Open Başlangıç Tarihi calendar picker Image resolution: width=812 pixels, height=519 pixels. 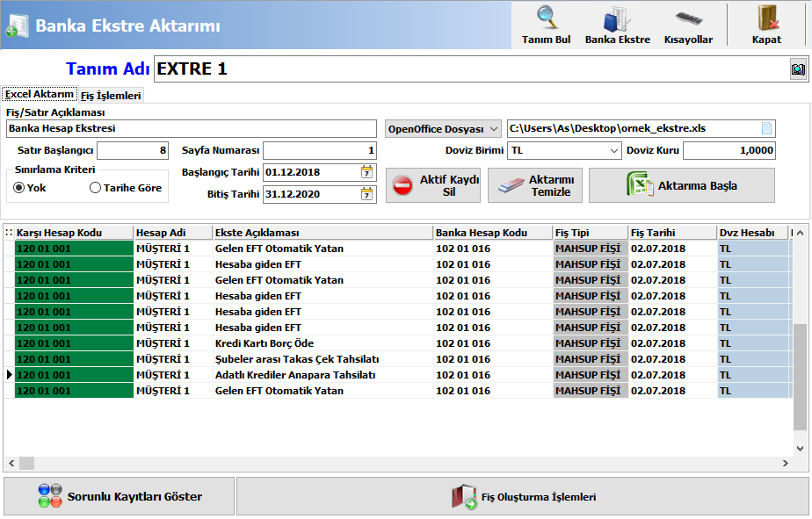pyautogui.click(x=366, y=172)
